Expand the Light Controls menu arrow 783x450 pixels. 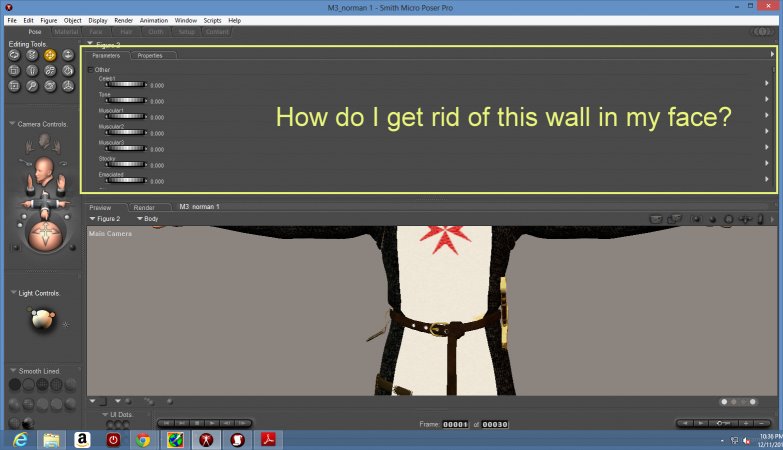click(x=13, y=293)
